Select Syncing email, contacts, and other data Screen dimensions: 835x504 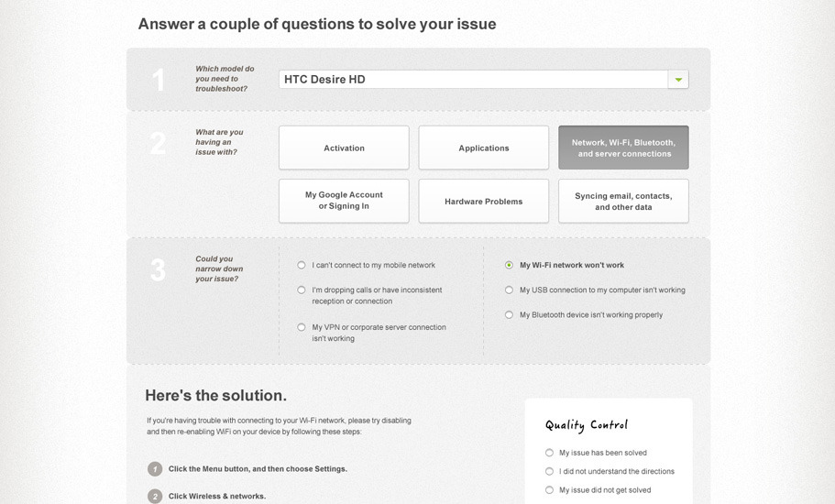point(623,201)
